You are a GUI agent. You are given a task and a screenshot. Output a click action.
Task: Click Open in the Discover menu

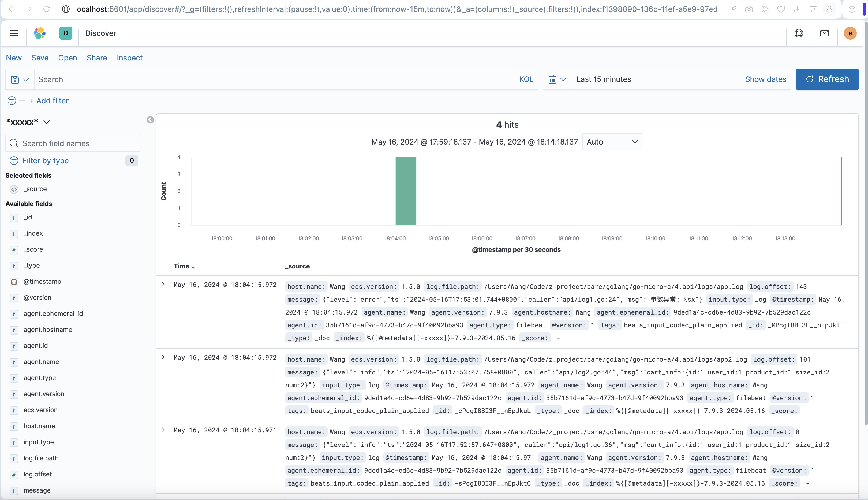pyautogui.click(x=67, y=58)
